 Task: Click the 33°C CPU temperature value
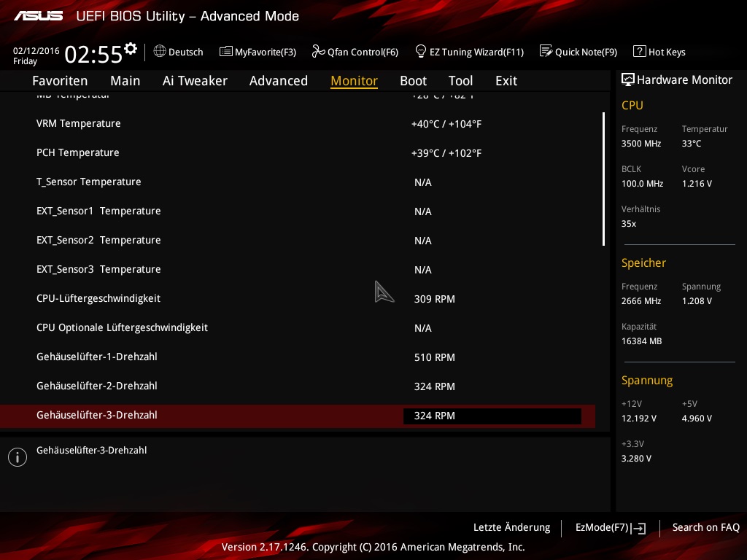pyautogui.click(x=692, y=144)
